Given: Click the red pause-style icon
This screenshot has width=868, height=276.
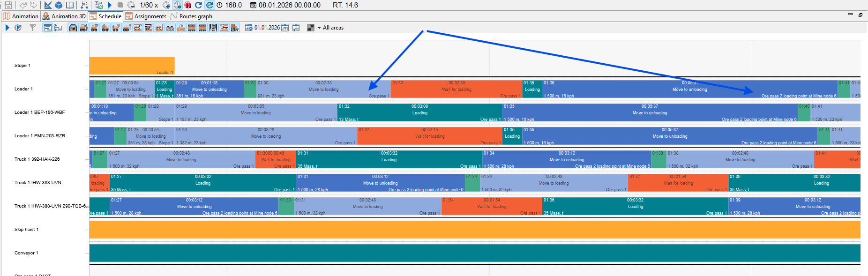Looking at the screenshot, I should [188, 5].
